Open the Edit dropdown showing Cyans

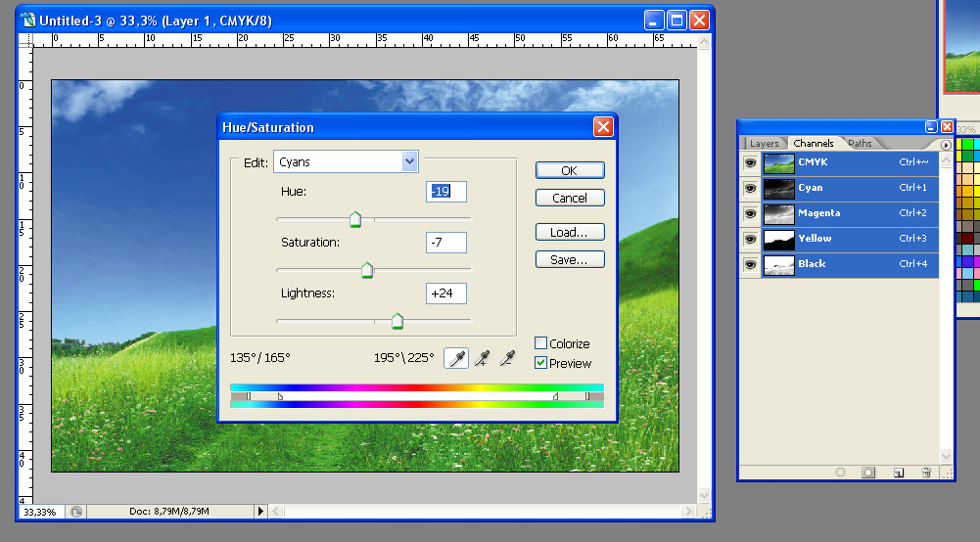coord(346,161)
